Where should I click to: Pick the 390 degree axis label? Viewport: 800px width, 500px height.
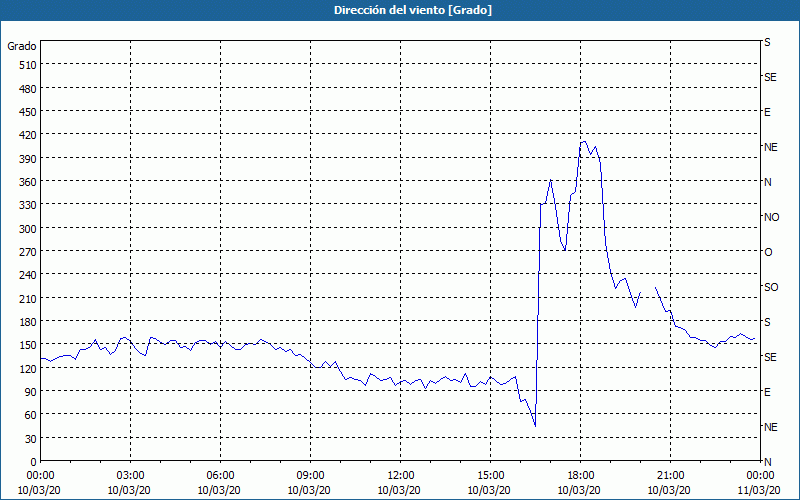29,159
